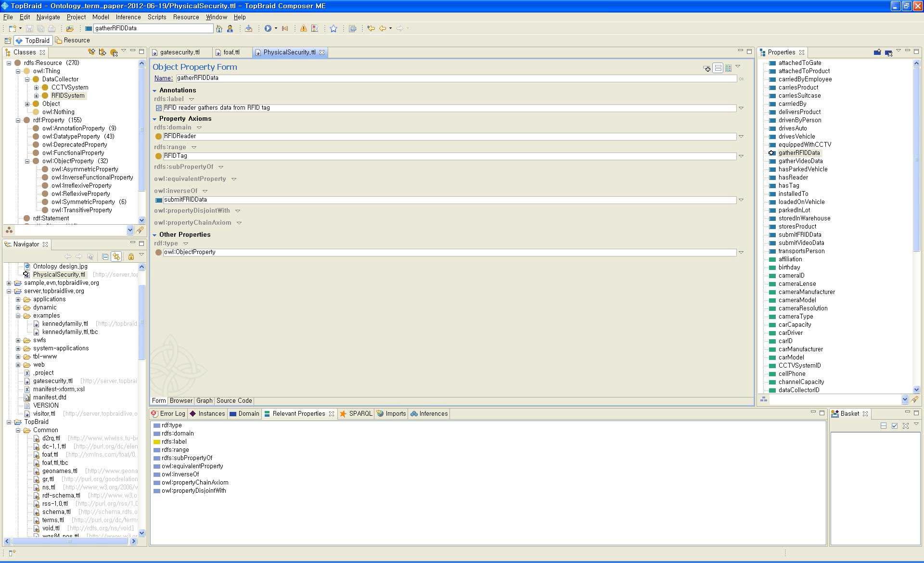This screenshot has height=563, width=924.
Task: Expand the CCTVSystem class node
Action: (36, 88)
